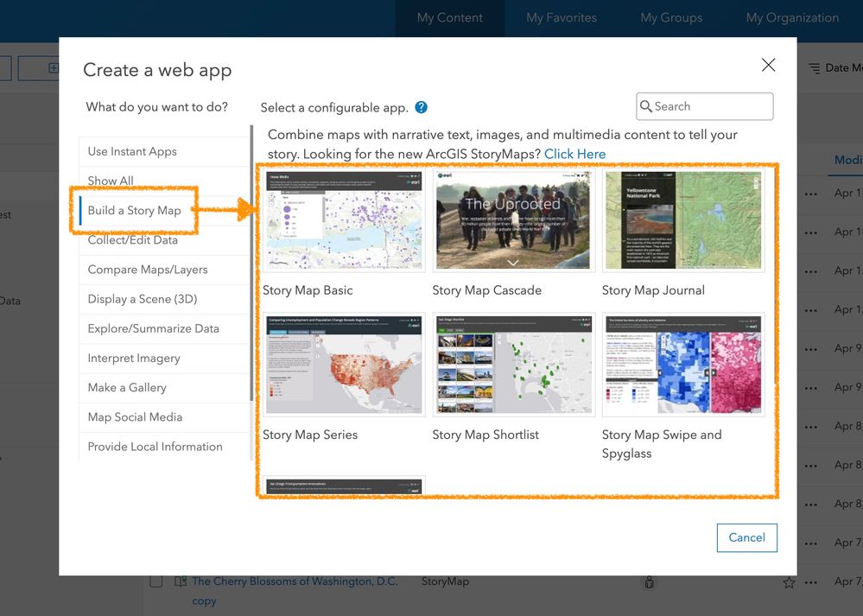Check the box beside the Cherry Blossoms copy item
The image size is (863, 616).
[x=156, y=581]
